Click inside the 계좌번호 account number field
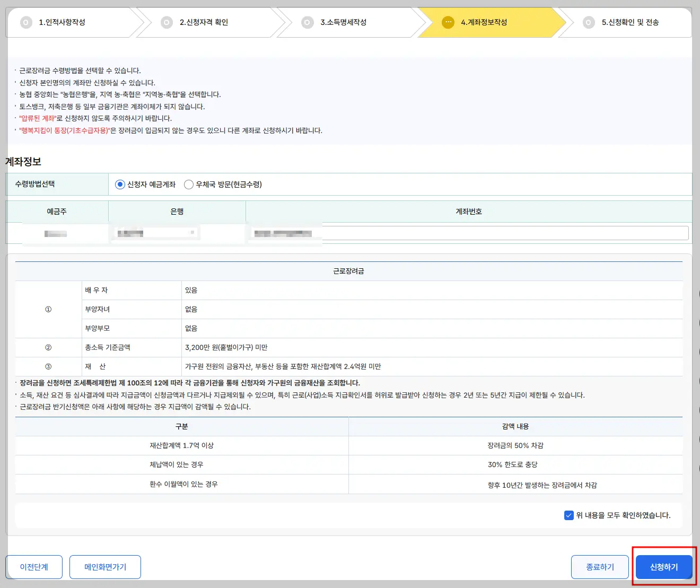 point(504,232)
